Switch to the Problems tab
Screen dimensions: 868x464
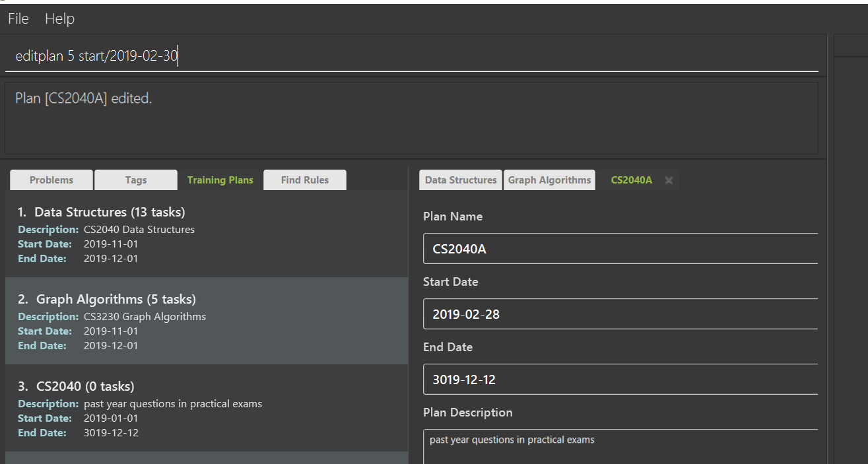[x=51, y=180]
